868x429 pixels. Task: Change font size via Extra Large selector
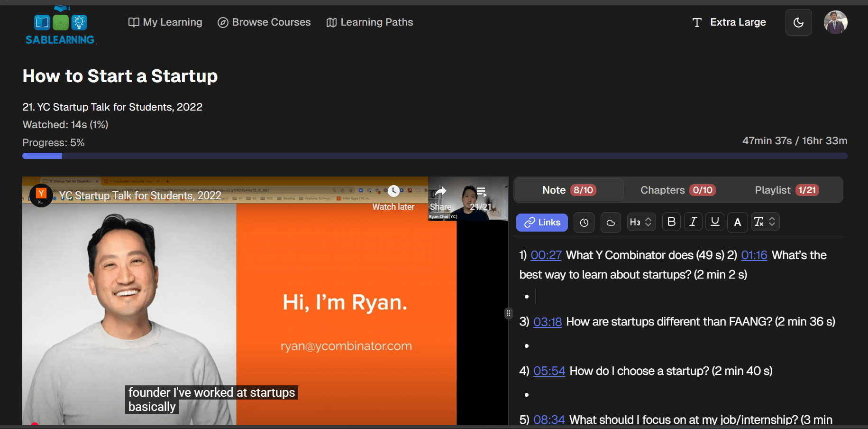tap(729, 22)
